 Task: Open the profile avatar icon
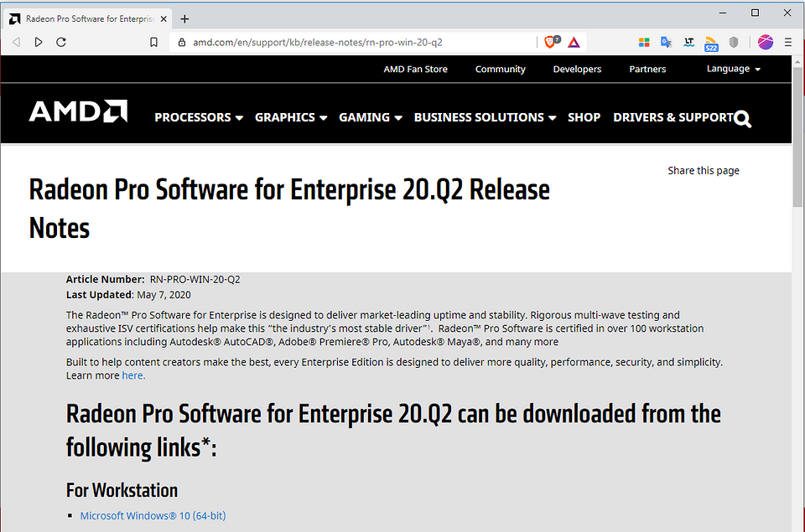tap(765, 42)
